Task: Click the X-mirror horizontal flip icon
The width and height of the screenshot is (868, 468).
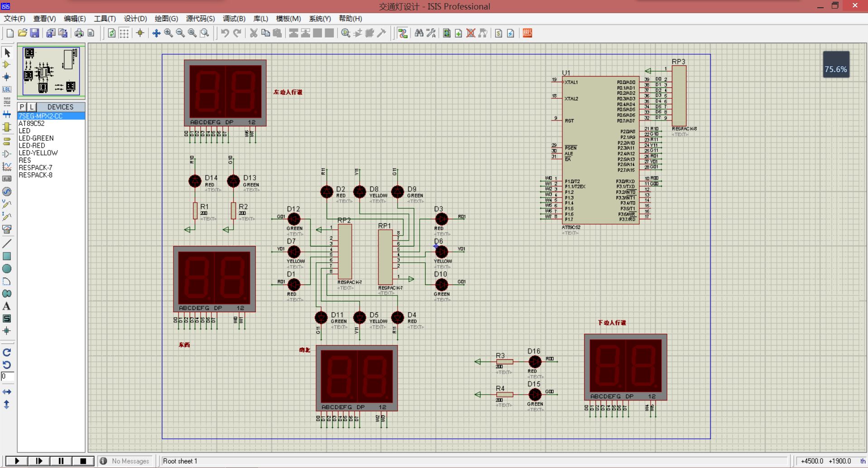Action: 7,392
